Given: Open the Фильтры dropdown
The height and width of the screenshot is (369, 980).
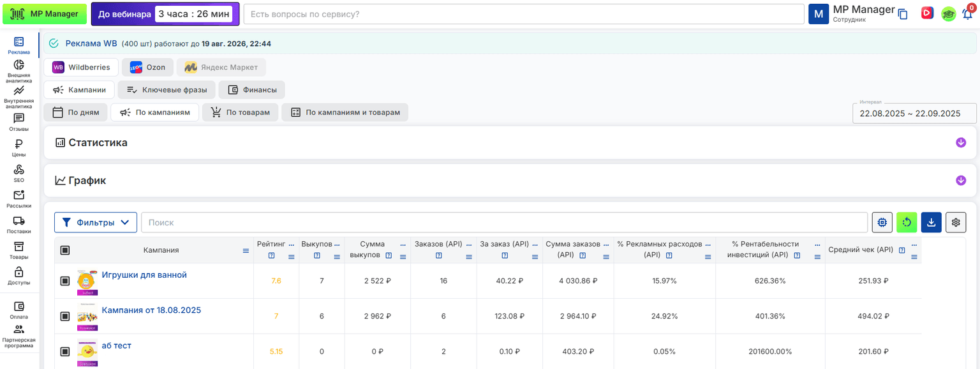Looking at the screenshot, I should click(x=96, y=222).
